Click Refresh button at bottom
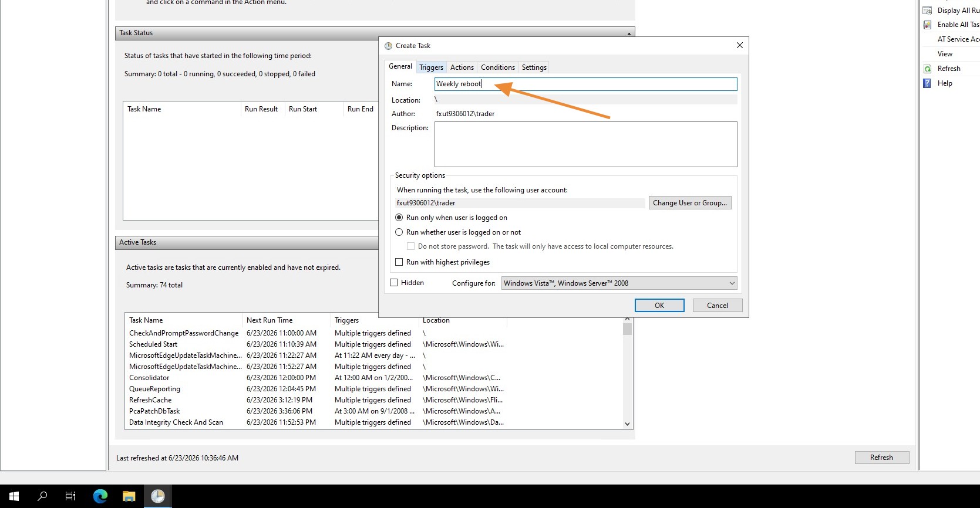 [x=881, y=458]
